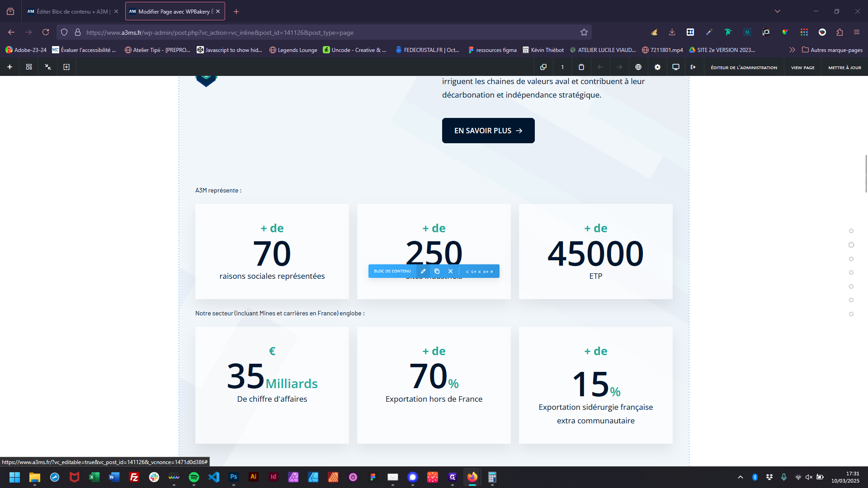Show more bookmarks chevron

(792, 50)
